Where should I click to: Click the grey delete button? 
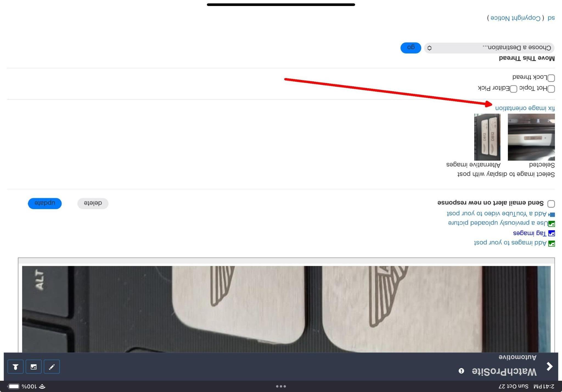coord(93,203)
